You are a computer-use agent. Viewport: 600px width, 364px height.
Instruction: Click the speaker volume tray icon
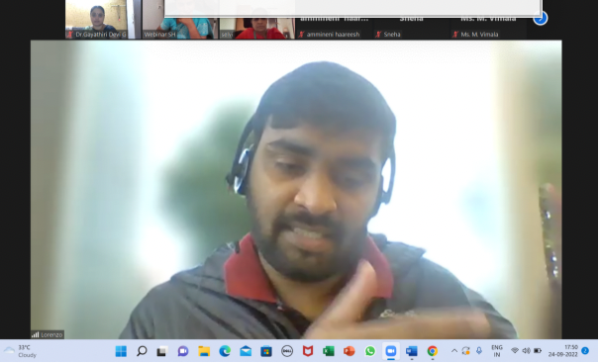pyautogui.click(x=526, y=351)
